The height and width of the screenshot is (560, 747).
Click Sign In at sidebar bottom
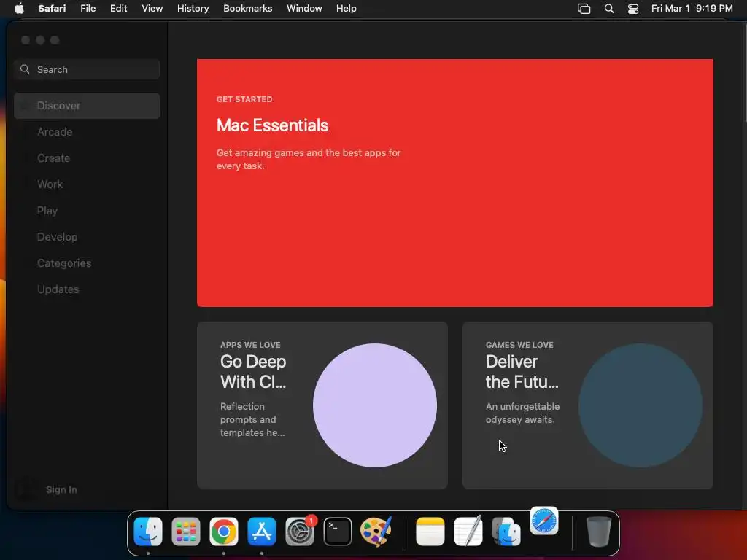(61, 489)
